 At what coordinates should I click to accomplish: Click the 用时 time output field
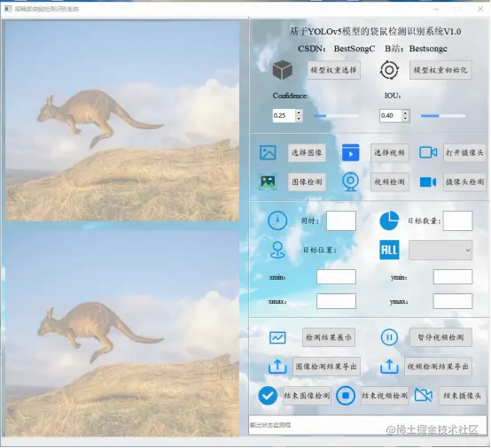341,220
